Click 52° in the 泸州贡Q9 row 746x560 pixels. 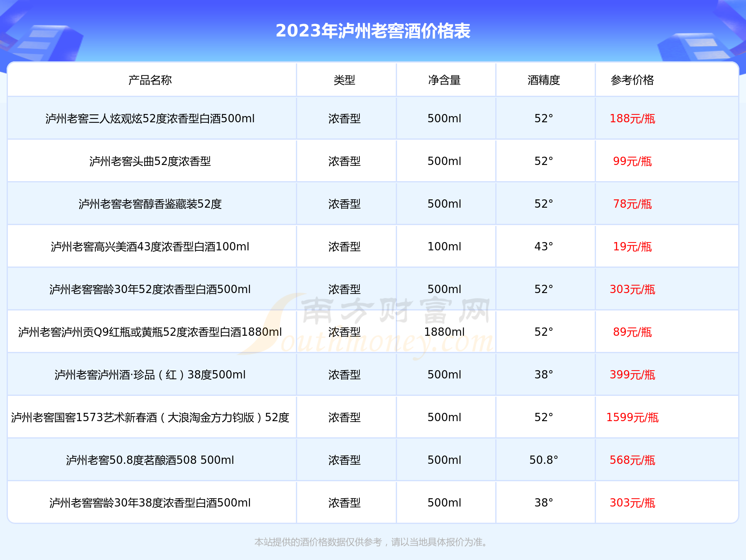(544, 332)
